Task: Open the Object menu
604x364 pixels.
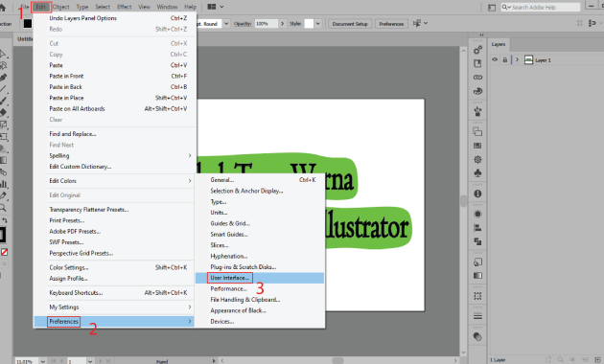Action: (x=60, y=7)
